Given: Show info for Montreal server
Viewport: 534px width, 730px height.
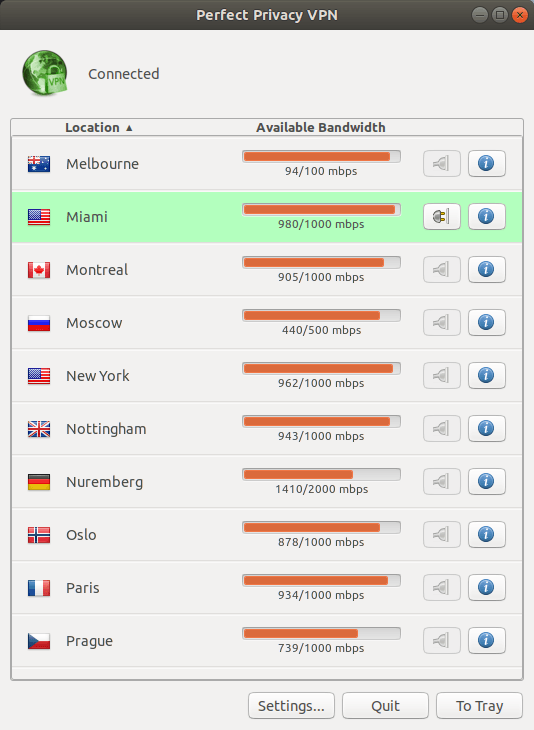Looking at the screenshot, I should tap(487, 270).
